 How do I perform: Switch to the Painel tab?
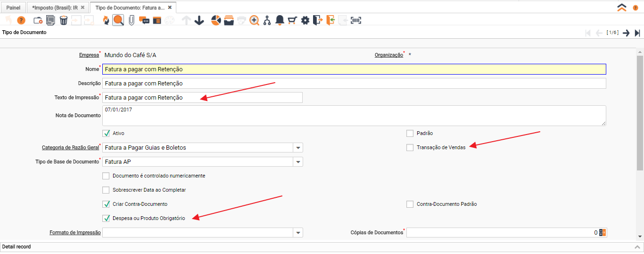coord(13,8)
